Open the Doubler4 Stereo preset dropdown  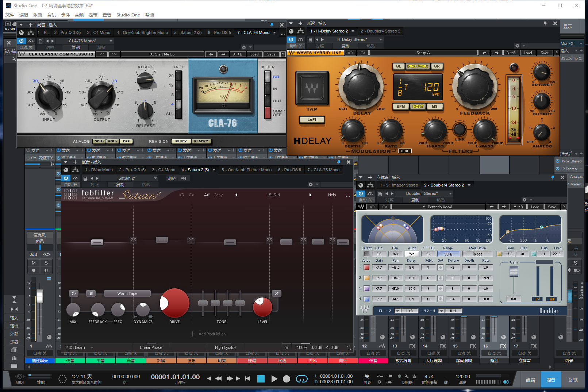pyautogui.click(x=450, y=193)
